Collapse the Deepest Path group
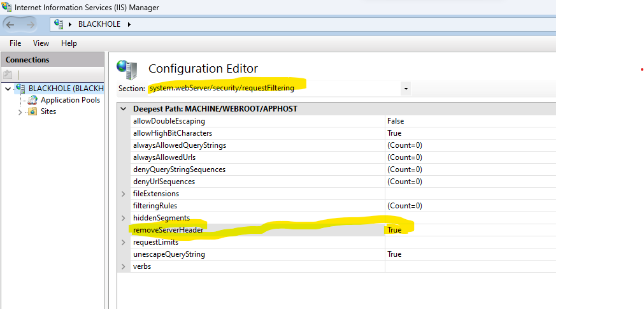This screenshot has width=644, height=309. pos(123,109)
